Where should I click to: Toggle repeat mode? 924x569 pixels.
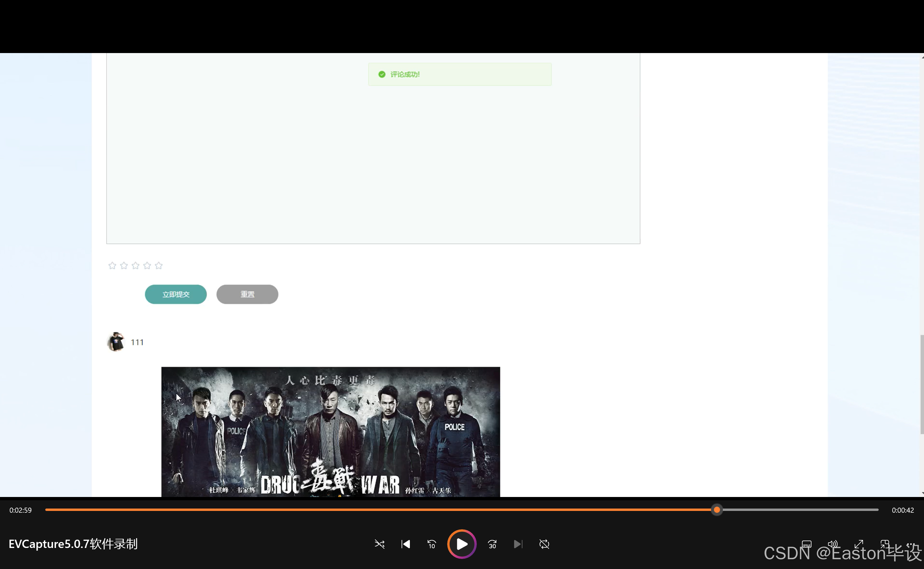point(544,544)
